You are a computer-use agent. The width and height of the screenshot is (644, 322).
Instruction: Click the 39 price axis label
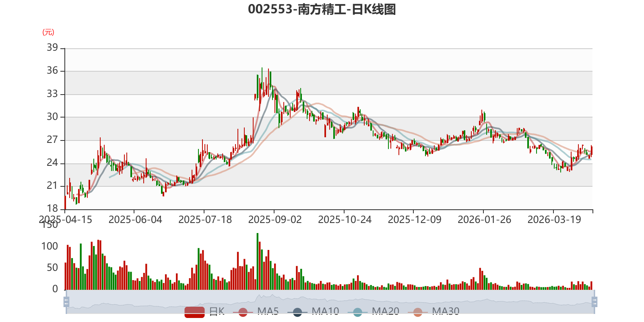(52, 47)
